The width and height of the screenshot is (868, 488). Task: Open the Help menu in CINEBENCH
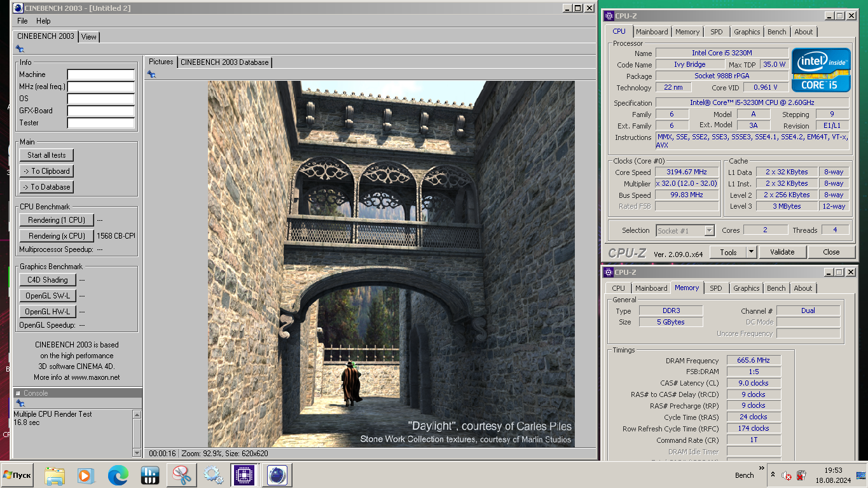coord(43,21)
